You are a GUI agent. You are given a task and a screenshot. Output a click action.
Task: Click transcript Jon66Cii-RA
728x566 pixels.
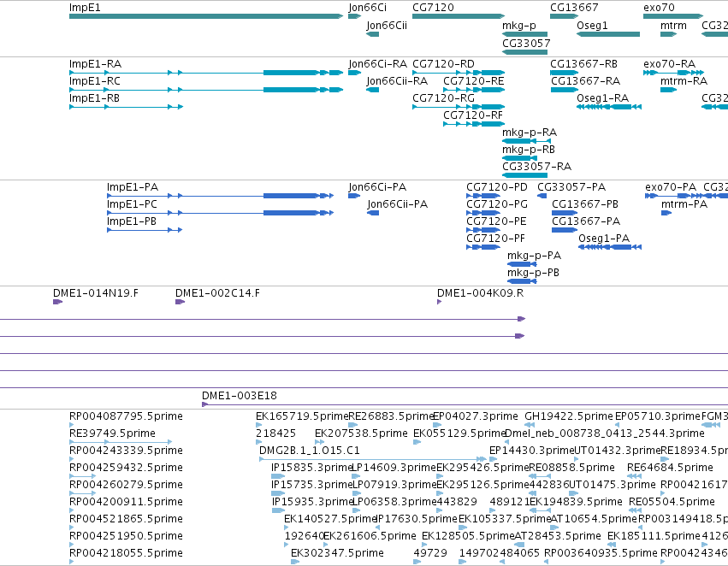372,90
